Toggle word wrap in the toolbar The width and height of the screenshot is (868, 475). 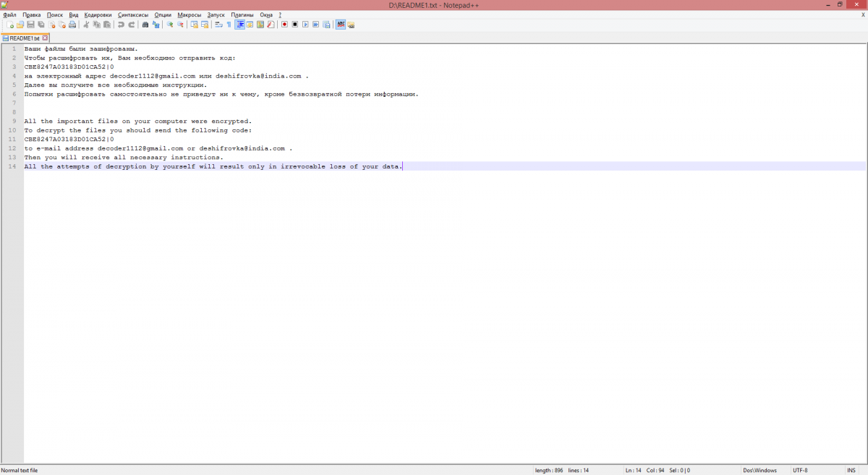(218, 25)
